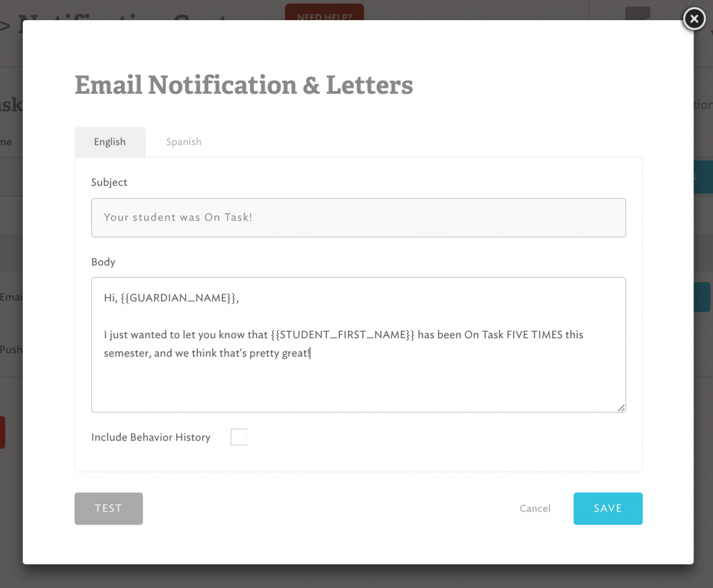Cancel editing the notification
This screenshot has width=713, height=588.
pos(535,509)
